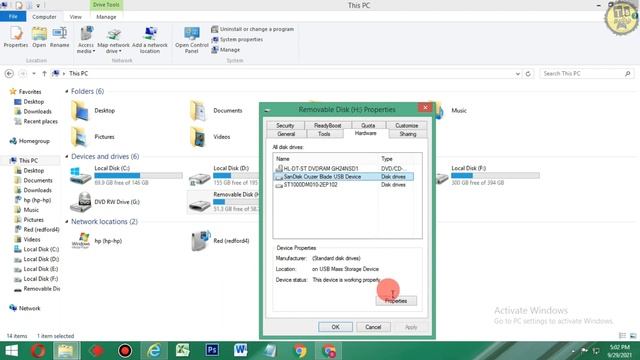Open the Map network drive dropdown

click(x=113, y=40)
